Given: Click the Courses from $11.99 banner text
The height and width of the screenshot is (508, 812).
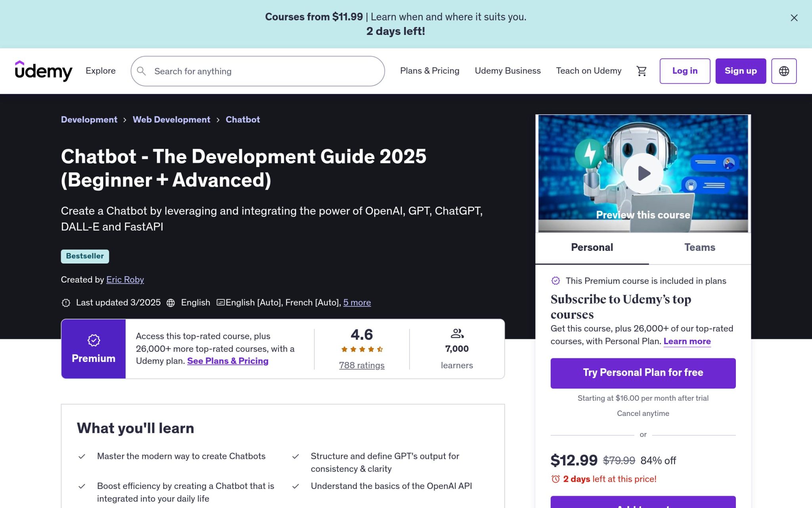Looking at the screenshot, I should point(314,17).
